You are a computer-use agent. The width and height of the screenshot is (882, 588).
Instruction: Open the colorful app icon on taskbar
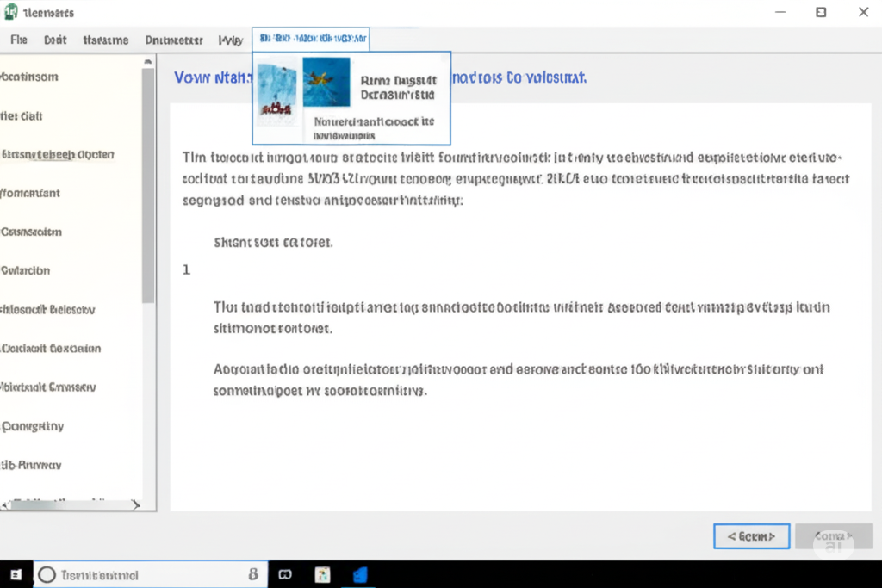tap(322, 574)
